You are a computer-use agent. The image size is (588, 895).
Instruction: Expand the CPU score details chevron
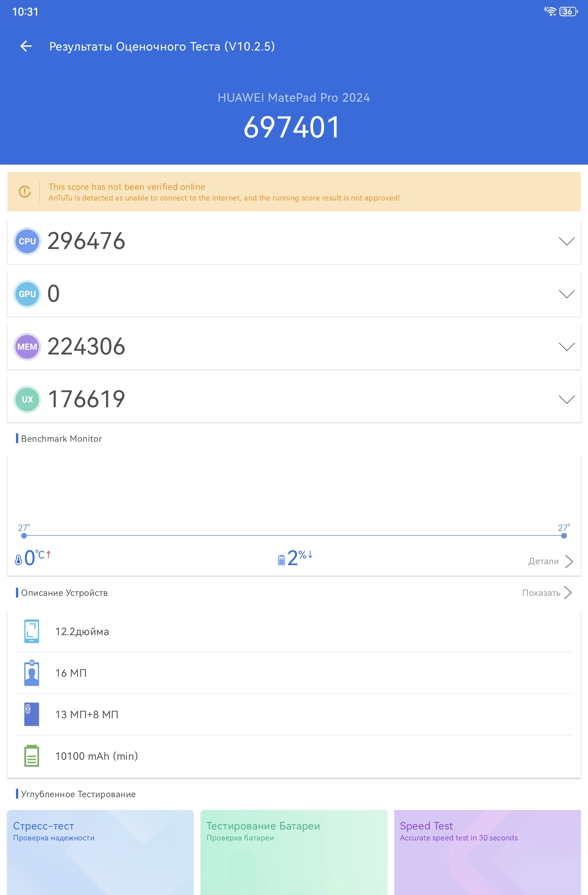tap(567, 241)
